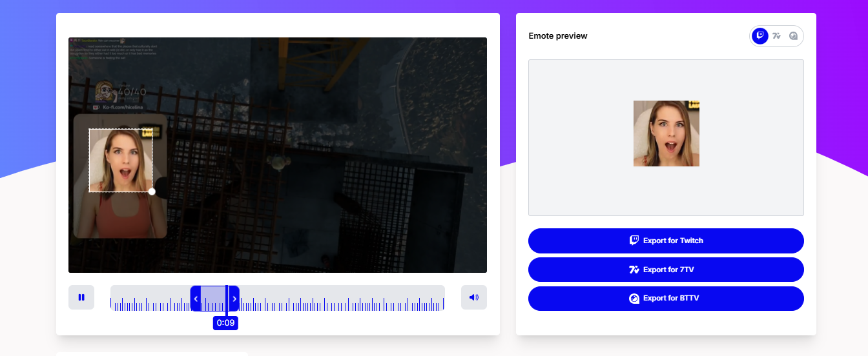
Task: Click the 0:09 playhead time marker
Action: (225, 322)
